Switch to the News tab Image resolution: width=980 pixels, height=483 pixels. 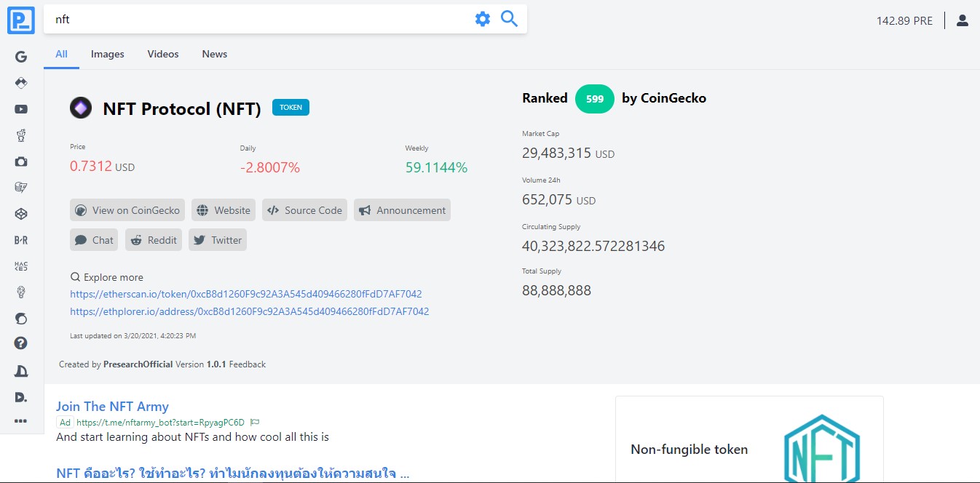(215, 54)
